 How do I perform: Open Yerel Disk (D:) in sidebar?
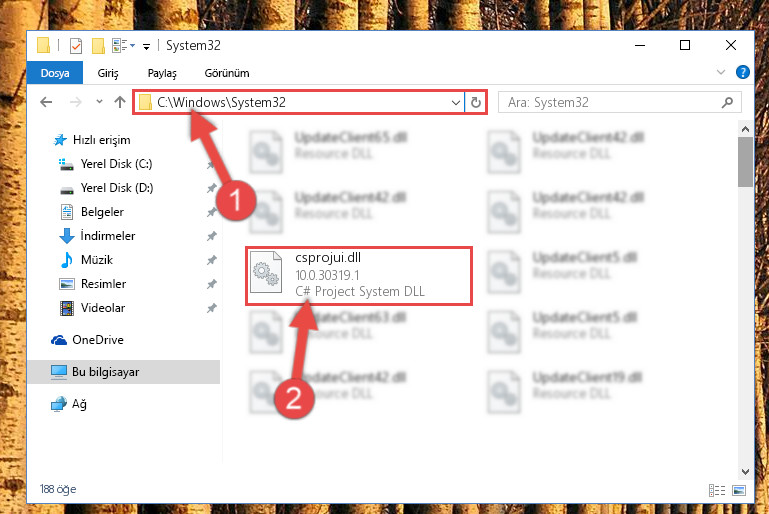[x=117, y=188]
